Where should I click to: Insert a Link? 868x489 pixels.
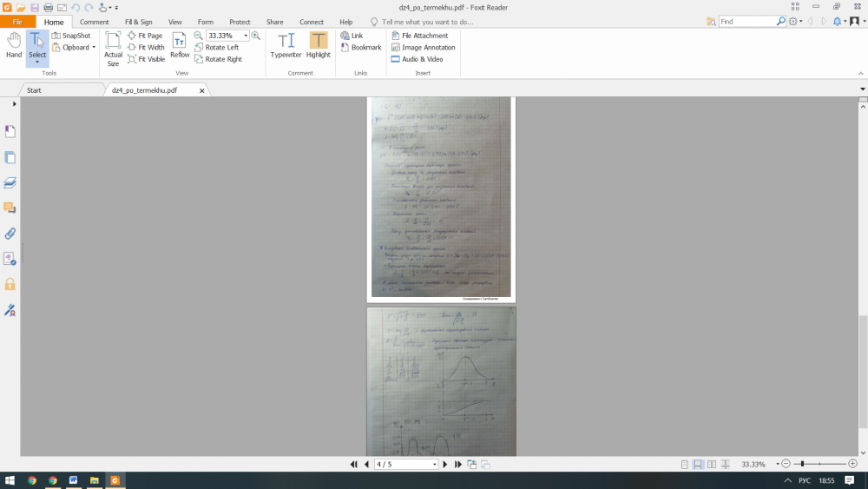tap(352, 36)
